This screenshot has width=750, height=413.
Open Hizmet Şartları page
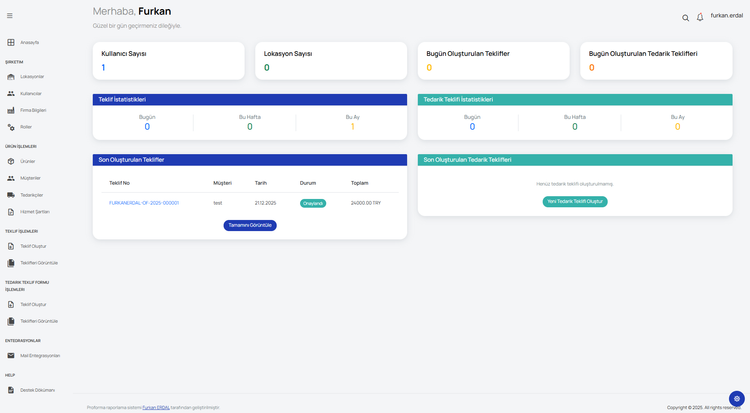point(34,212)
